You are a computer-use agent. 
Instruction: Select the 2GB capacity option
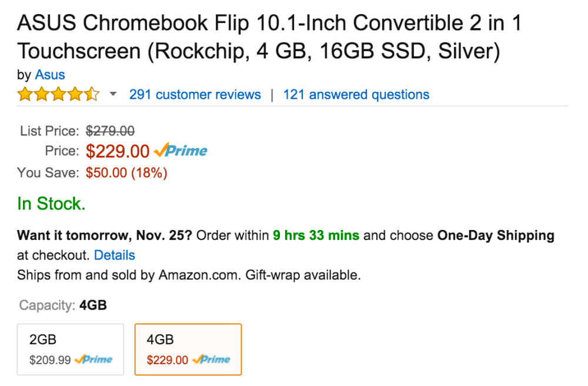click(x=70, y=349)
